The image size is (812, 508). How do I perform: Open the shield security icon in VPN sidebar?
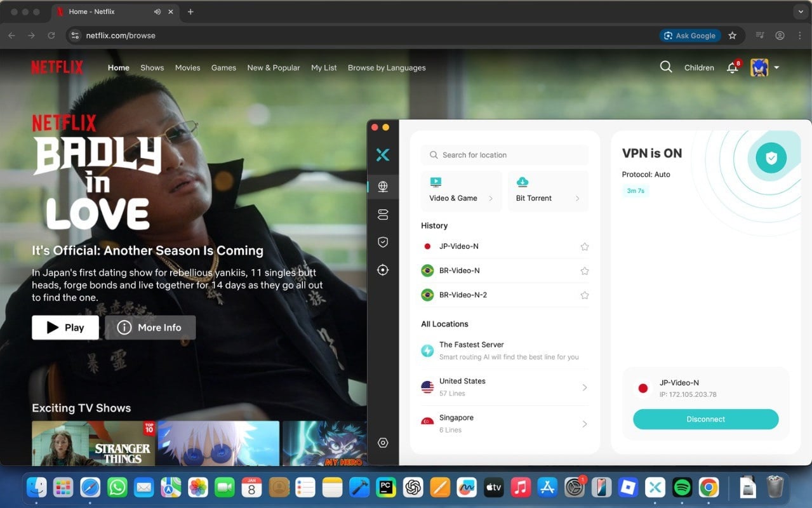point(383,242)
